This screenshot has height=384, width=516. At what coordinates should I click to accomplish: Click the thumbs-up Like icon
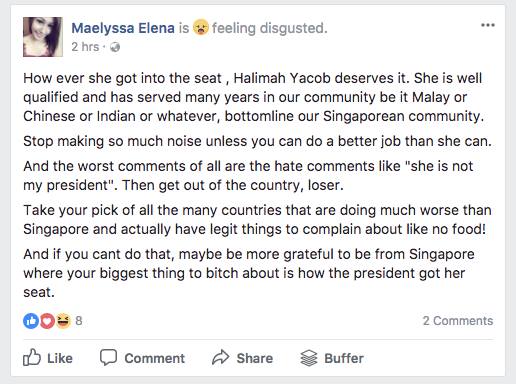coord(32,357)
